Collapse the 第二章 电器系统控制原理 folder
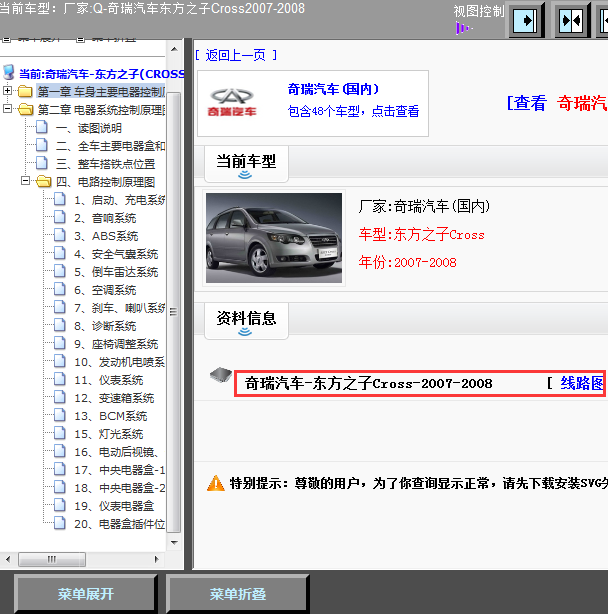Screen dimensions: 608x614 click(x=7, y=108)
